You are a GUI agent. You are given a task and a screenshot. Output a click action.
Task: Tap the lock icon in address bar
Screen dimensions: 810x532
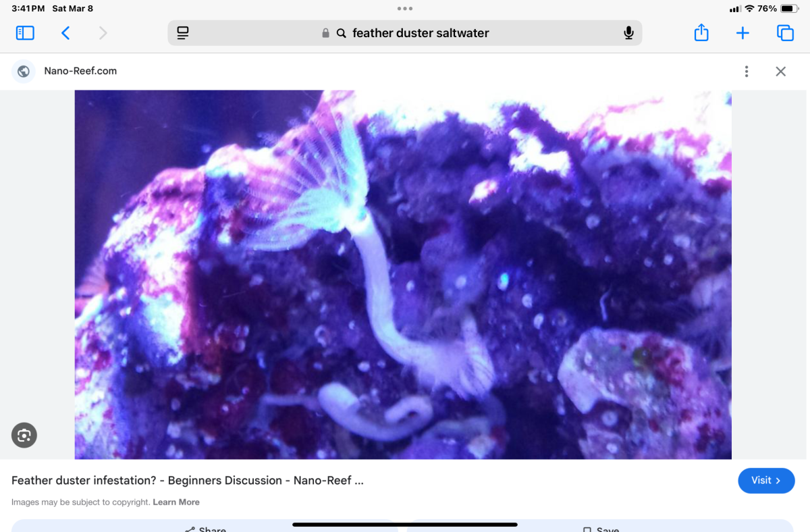[x=326, y=33]
